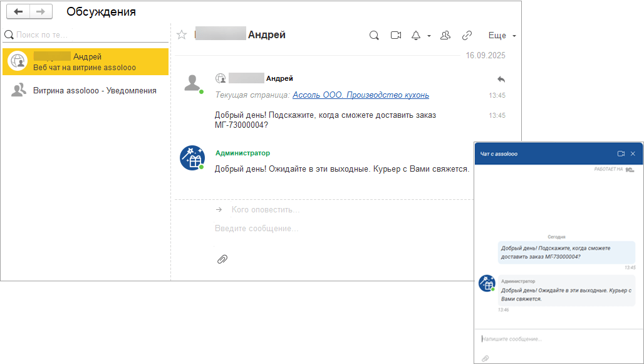The width and height of the screenshot is (644, 364).
Task: Start a video call in the assolooo chat widget
Action: tap(621, 153)
